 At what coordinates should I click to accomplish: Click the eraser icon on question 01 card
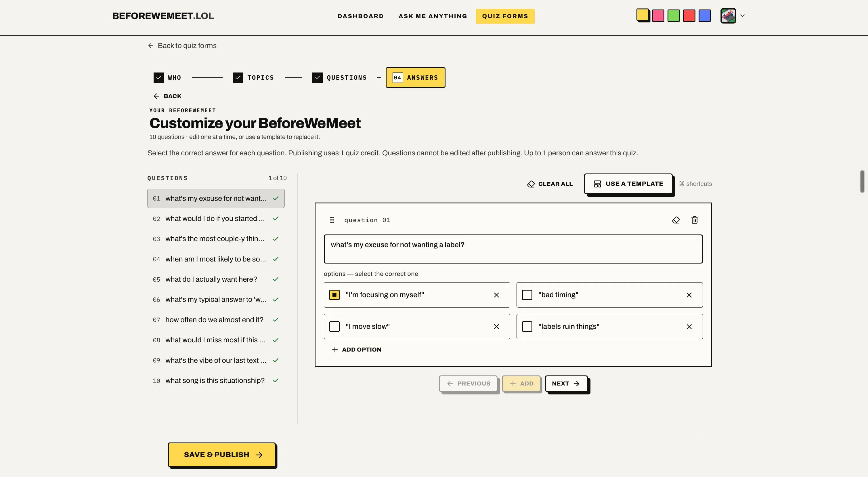676,220
